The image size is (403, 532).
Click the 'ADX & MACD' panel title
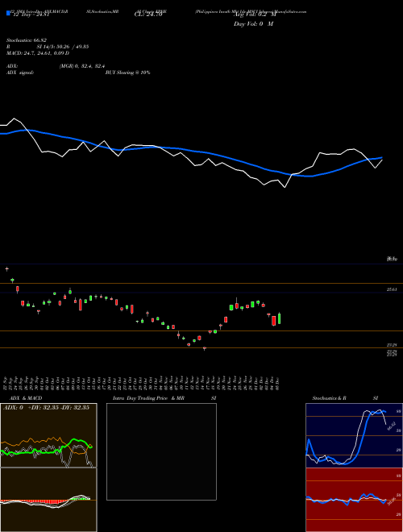click(26, 398)
